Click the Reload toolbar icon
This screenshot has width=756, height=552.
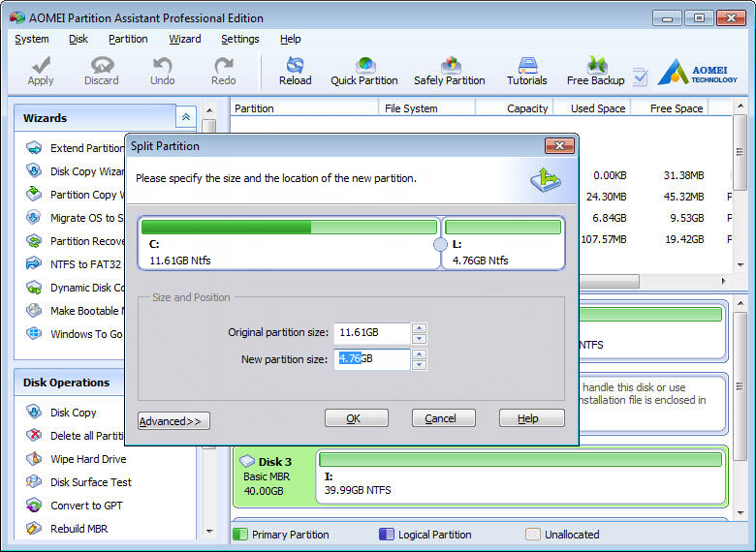click(295, 72)
